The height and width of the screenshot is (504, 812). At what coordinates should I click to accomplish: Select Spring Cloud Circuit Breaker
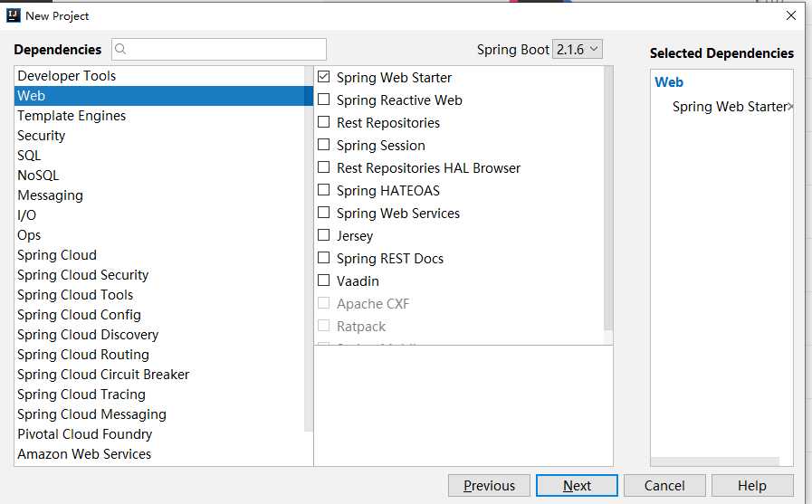point(164,375)
